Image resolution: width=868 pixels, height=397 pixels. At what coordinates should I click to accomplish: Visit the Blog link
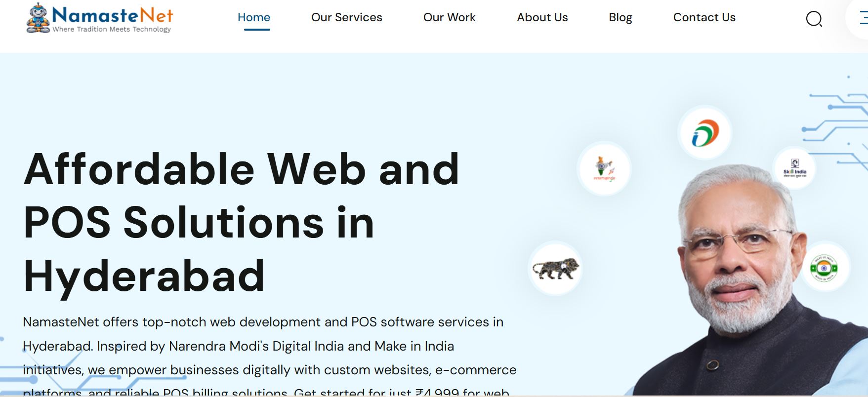[x=620, y=17]
